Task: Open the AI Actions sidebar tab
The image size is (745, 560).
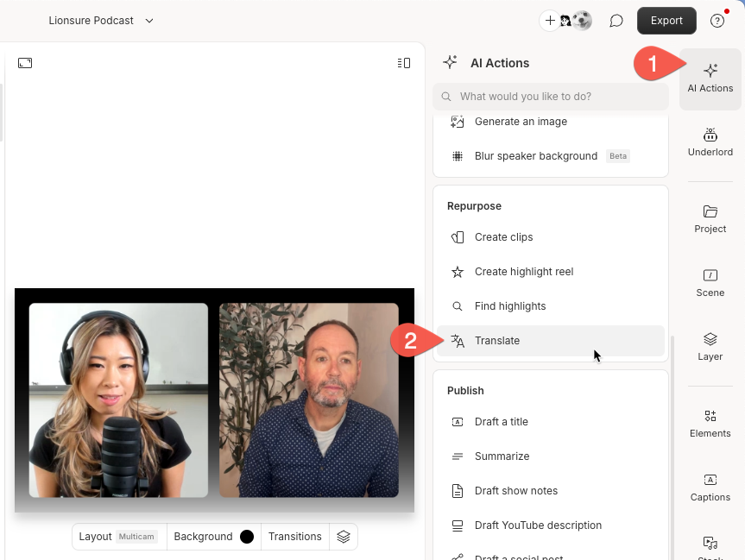Action: tap(710, 79)
